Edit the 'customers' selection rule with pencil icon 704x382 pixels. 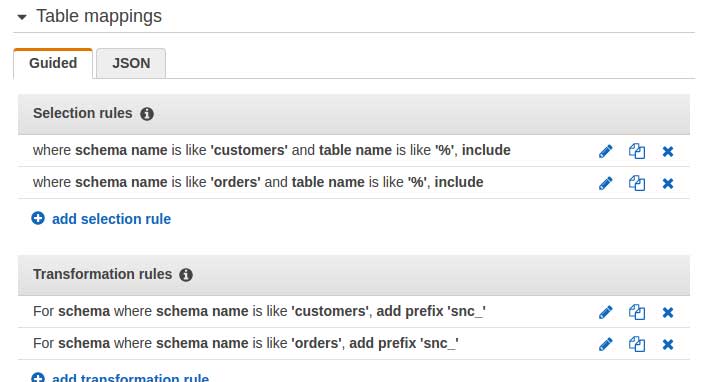[x=606, y=151]
